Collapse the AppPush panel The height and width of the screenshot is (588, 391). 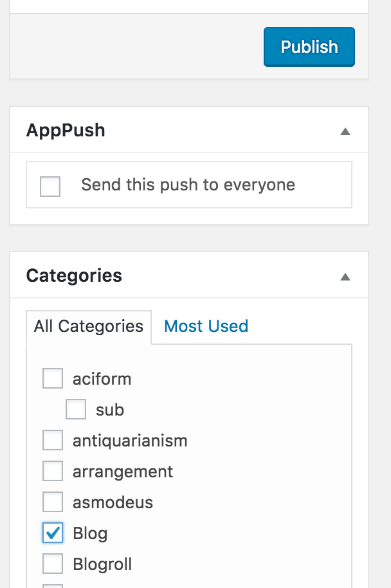[345, 130]
